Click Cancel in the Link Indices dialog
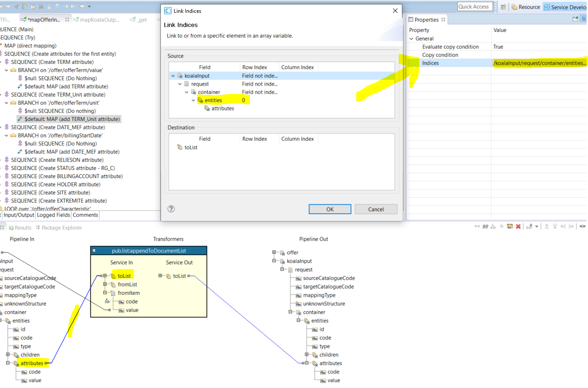588x388 pixels. (x=376, y=209)
